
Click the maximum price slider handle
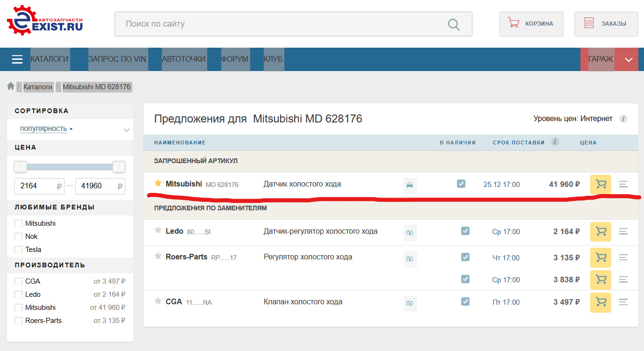point(119,166)
